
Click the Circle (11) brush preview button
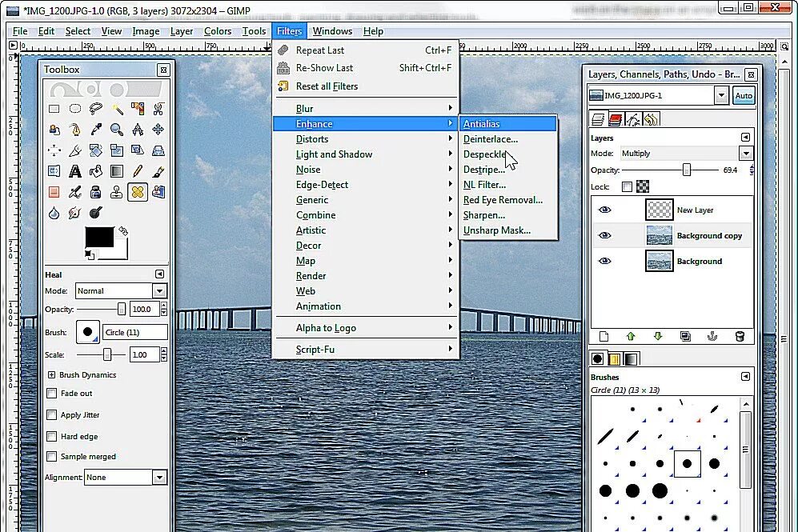(87, 332)
